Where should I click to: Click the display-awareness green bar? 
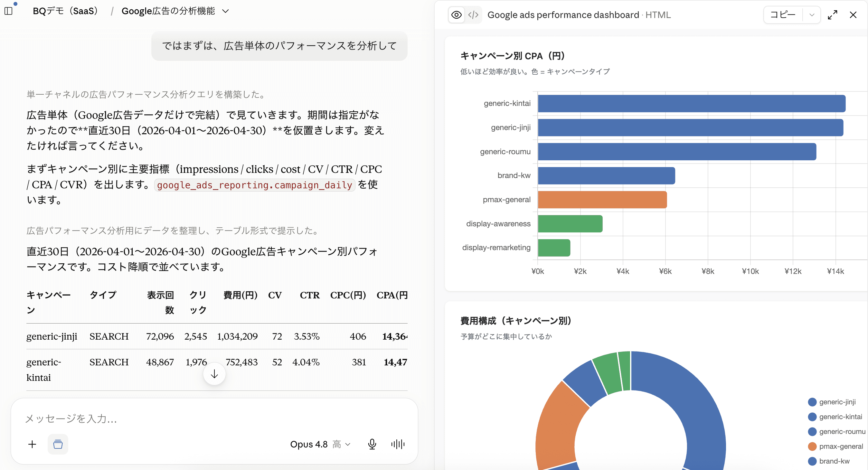pyautogui.click(x=570, y=224)
